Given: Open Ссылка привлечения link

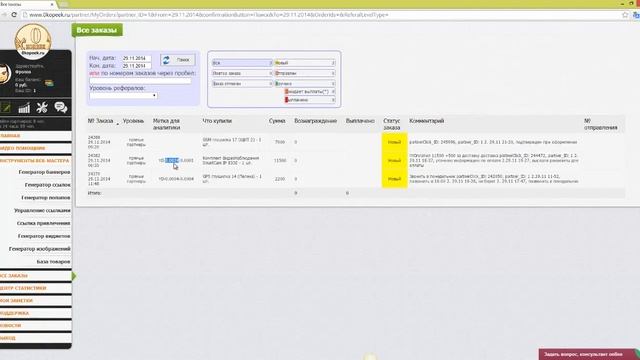Looking at the screenshot, I should tap(43, 223).
